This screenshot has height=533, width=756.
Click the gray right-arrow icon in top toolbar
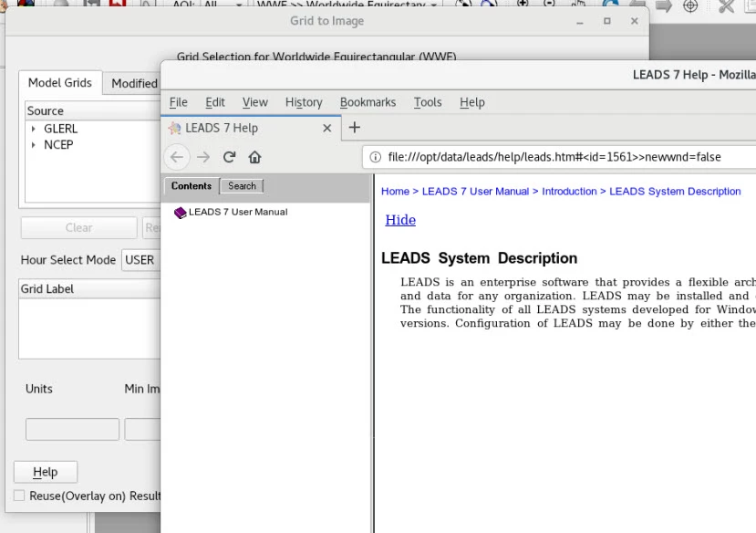coord(664,5)
